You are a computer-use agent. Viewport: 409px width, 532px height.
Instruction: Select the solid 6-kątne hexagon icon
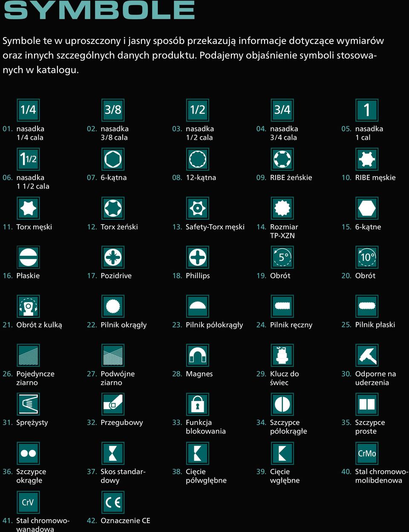tap(367, 208)
